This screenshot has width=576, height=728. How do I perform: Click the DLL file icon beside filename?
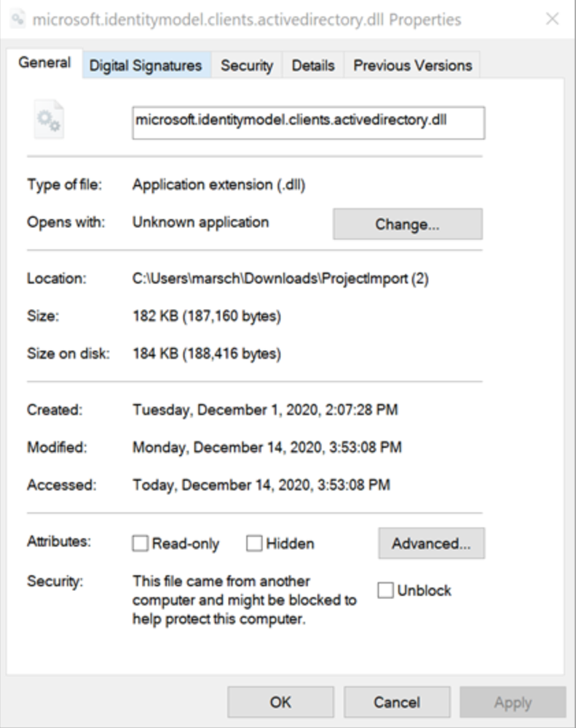tap(49, 120)
